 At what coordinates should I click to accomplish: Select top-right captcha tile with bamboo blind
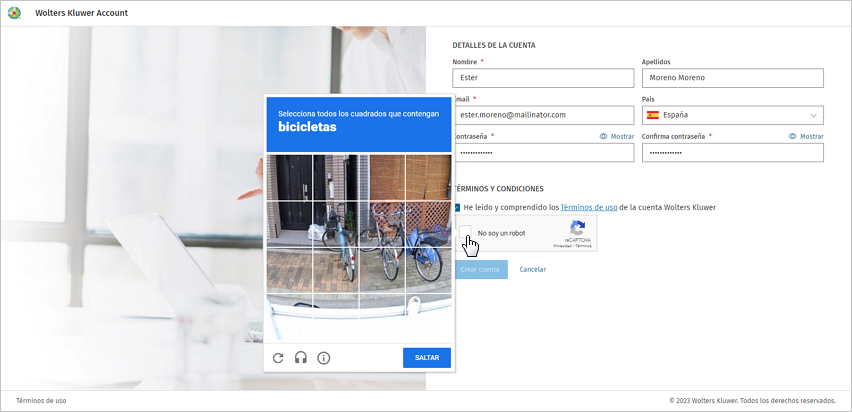coord(429,177)
